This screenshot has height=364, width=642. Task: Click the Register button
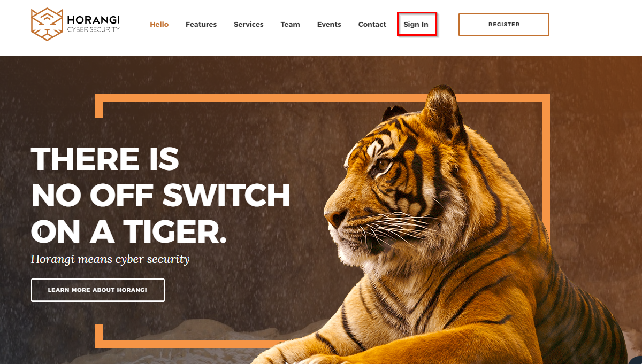504,25
